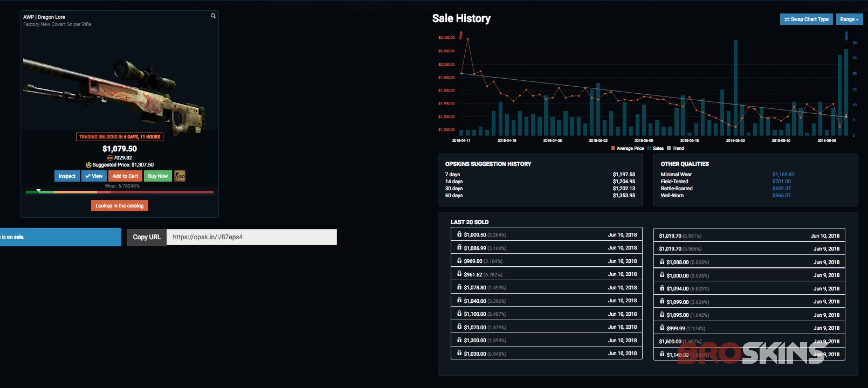868x388 pixels.
Task: Click the 2018-06-06 chart date label
Action: click(826, 140)
